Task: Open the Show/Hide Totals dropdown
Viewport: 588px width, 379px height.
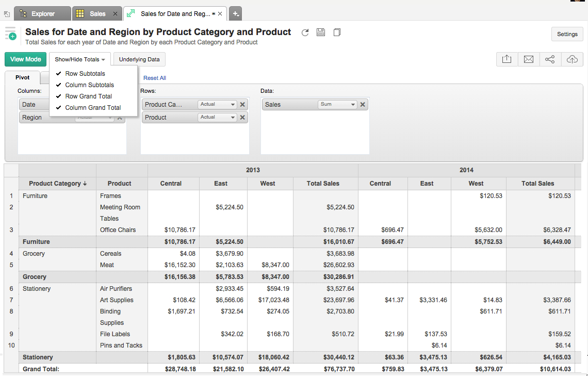Action: (80, 59)
